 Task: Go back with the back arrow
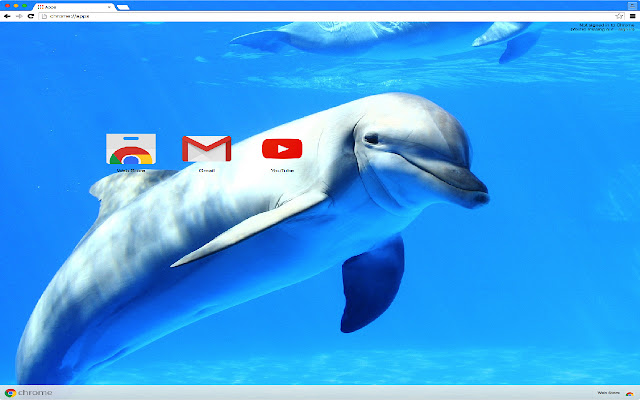point(7,16)
